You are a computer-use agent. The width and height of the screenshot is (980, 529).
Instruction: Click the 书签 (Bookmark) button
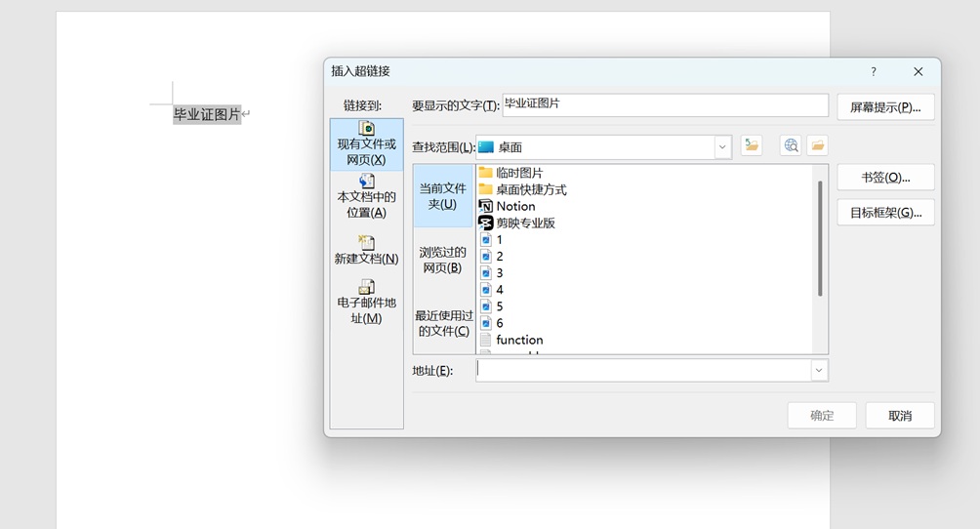tap(885, 178)
